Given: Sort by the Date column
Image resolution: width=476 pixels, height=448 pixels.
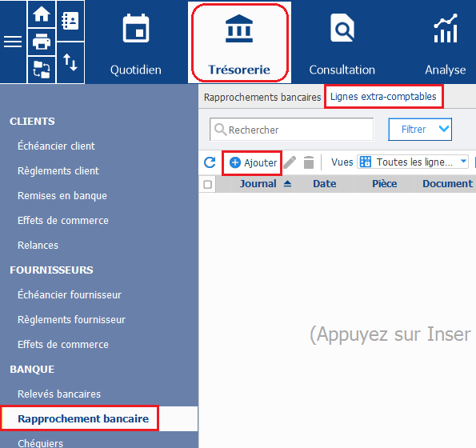Looking at the screenshot, I should click(325, 184).
